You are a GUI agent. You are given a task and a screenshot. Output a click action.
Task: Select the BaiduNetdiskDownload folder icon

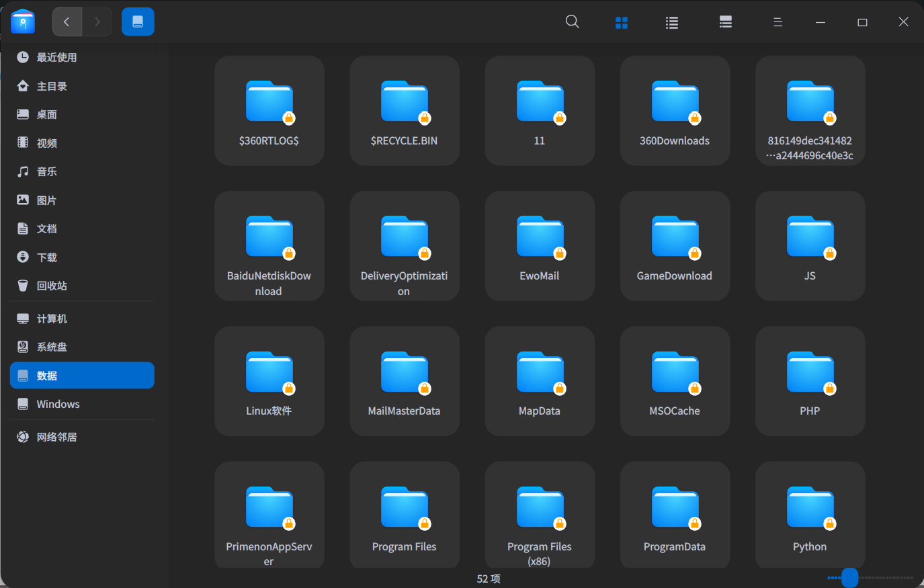point(269,237)
